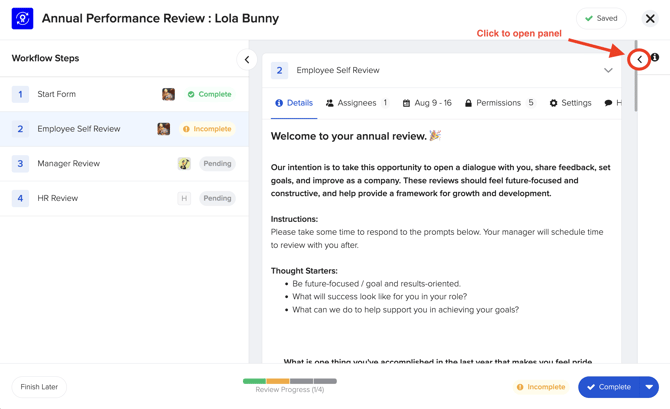The height and width of the screenshot is (409, 670).
Task: Select the Aug 9 - 16 date tab
Action: pyautogui.click(x=427, y=103)
